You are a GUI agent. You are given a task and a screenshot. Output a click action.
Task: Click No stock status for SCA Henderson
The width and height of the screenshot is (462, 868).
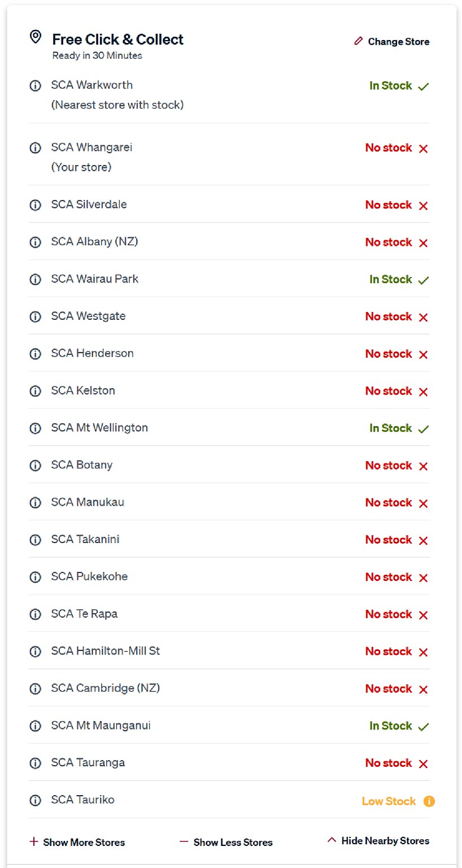[x=389, y=354]
